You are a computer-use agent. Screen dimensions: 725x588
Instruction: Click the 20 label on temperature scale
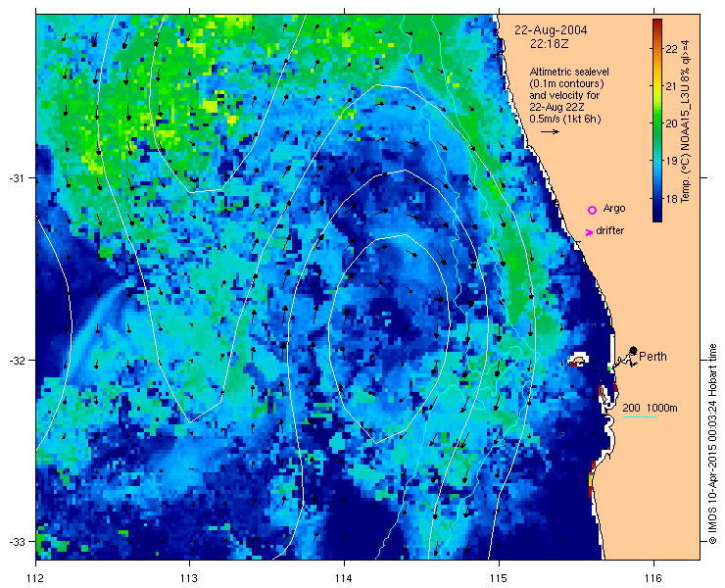pyautogui.click(x=671, y=123)
